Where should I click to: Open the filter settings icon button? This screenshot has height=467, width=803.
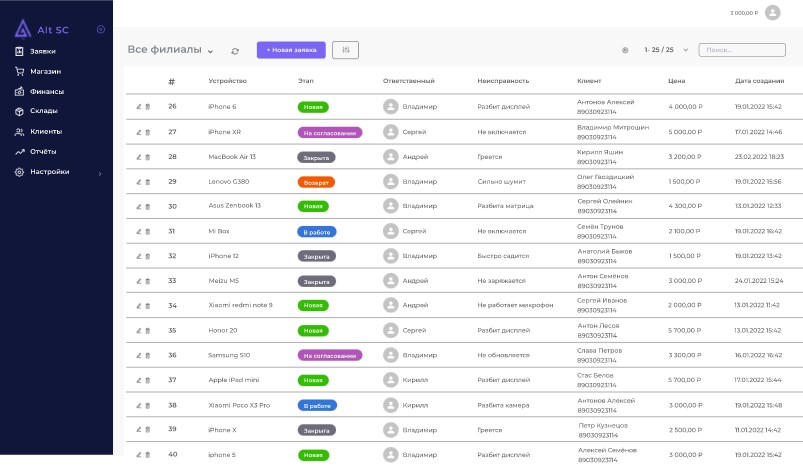345,50
